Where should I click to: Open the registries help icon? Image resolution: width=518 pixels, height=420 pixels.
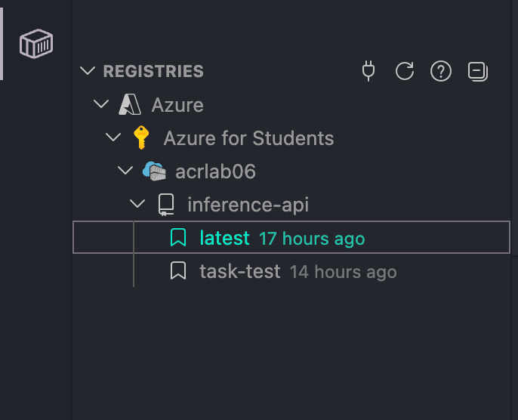pyautogui.click(x=441, y=71)
